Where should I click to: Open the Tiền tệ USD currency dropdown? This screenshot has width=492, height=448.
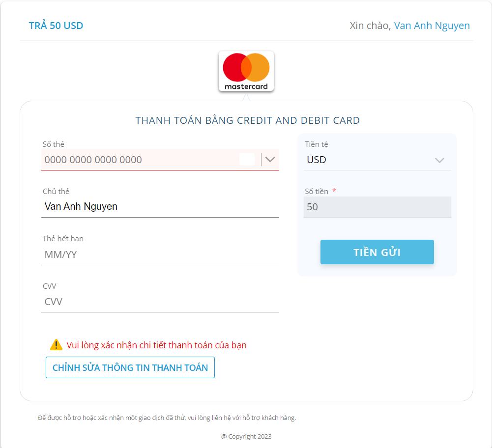click(377, 160)
